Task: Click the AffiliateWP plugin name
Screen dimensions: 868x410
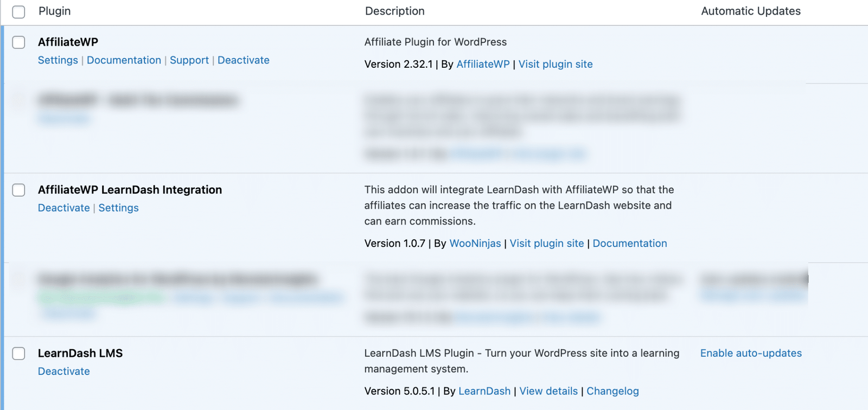Action: (68, 42)
